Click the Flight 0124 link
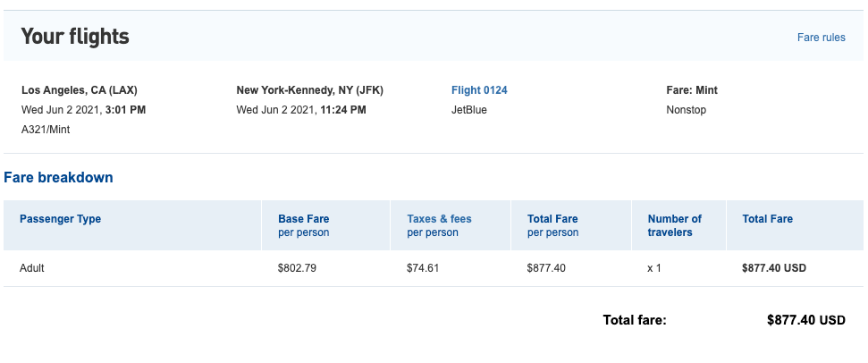This screenshot has height=363, width=868. pos(479,90)
